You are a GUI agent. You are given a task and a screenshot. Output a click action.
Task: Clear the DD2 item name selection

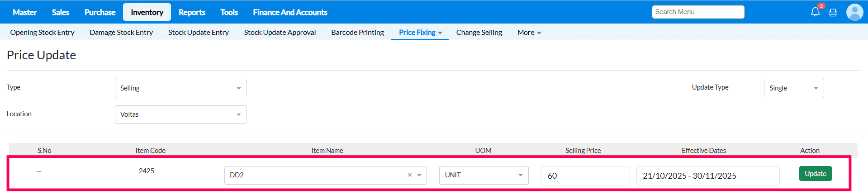click(x=409, y=175)
